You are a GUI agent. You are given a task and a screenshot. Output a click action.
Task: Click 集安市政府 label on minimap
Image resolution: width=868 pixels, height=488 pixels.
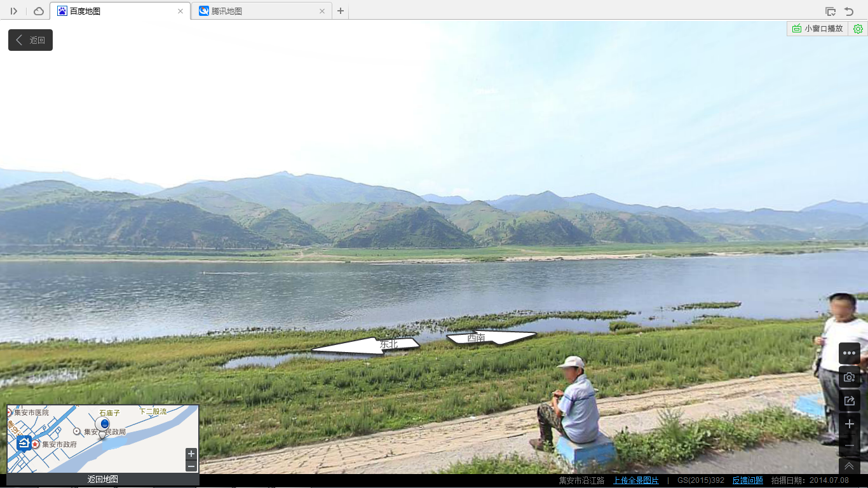point(59,444)
